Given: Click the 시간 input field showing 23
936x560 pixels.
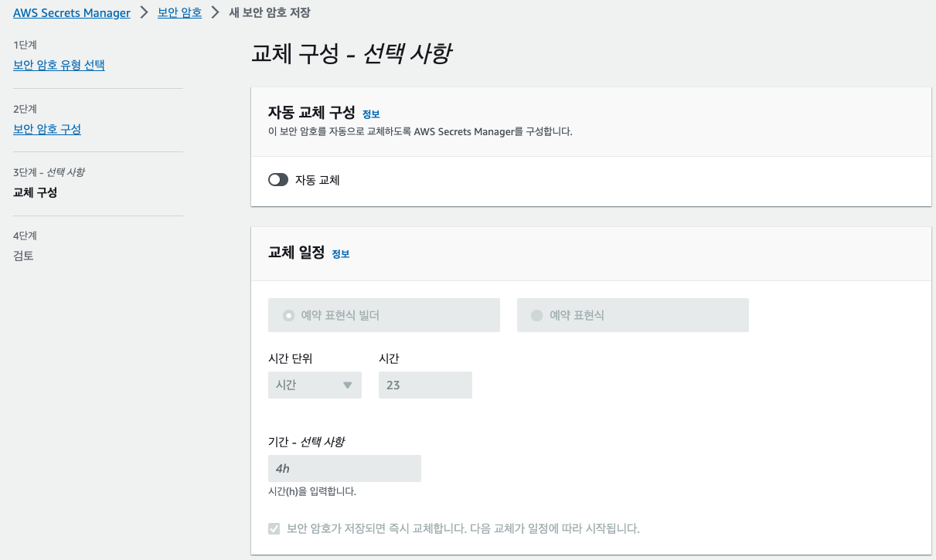Looking at the screenshot, I should [x=425, y=384].
